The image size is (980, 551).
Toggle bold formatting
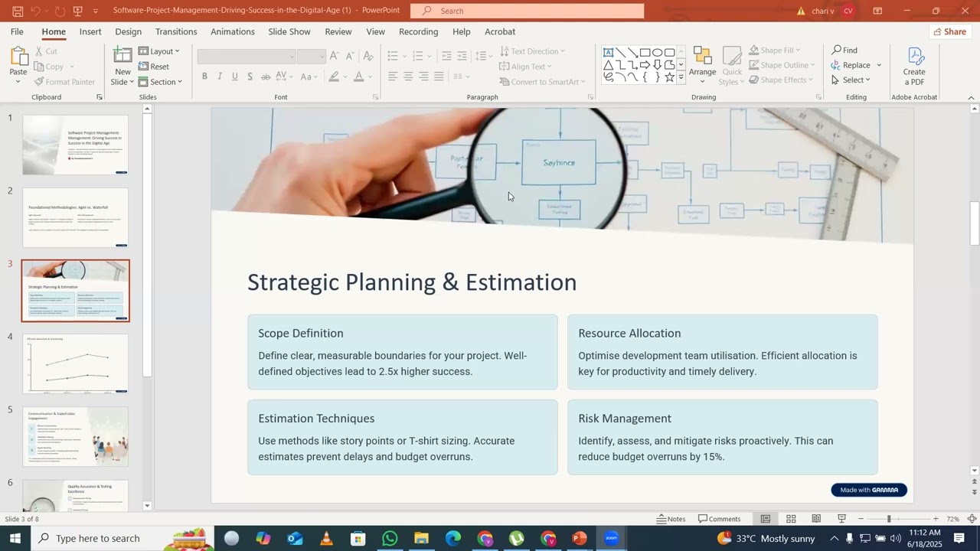tap(204, 77)
